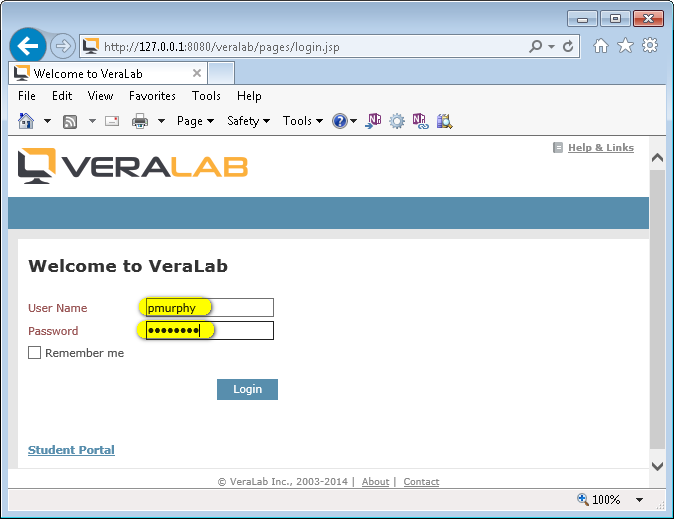Expand the Print dropdown arrow
The height and width of the screenshot is (519, 674).
[x=161, y=121]
